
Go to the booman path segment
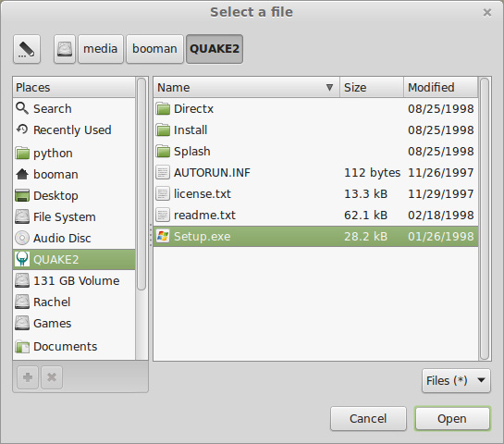coord(154,49)
